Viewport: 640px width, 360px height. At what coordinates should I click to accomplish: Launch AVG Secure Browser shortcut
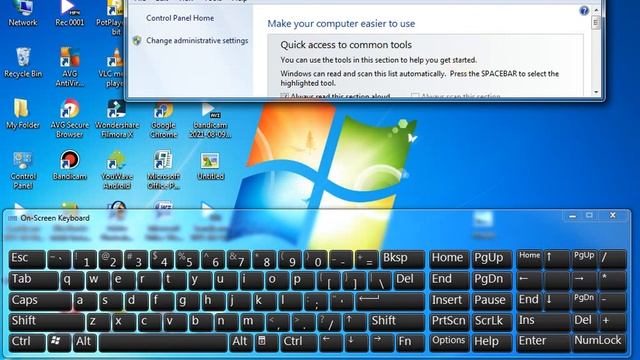tap(70, 118)
